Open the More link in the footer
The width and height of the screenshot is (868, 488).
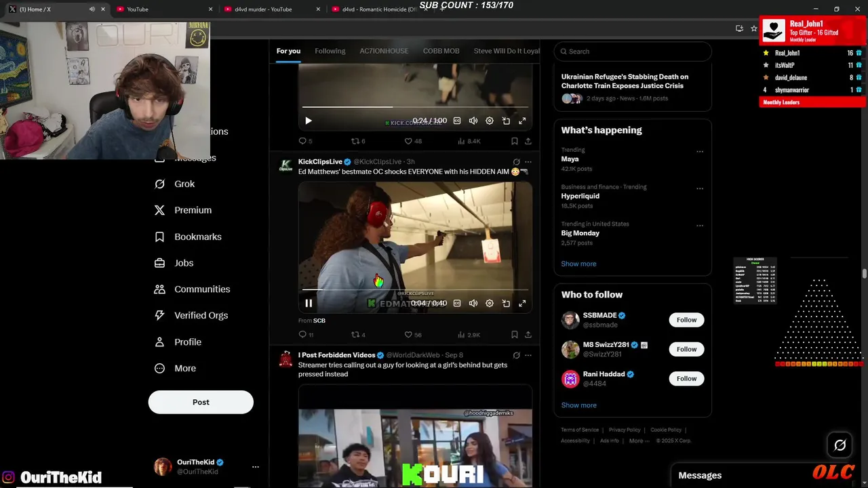click(638, 441)
